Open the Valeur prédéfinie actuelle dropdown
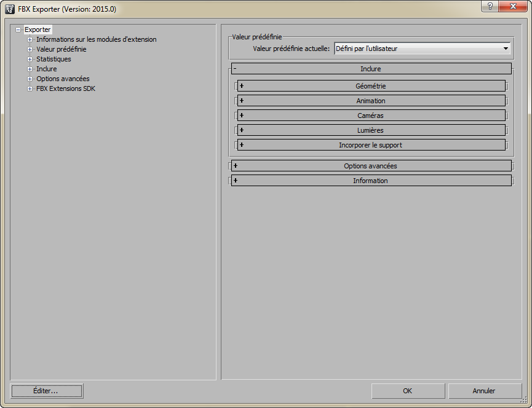532x408 pixels. (x=423, y=49)
